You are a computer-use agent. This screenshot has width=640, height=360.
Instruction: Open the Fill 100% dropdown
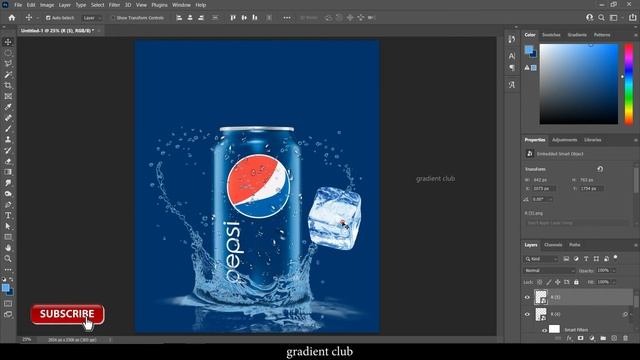(x=613, y=282)
